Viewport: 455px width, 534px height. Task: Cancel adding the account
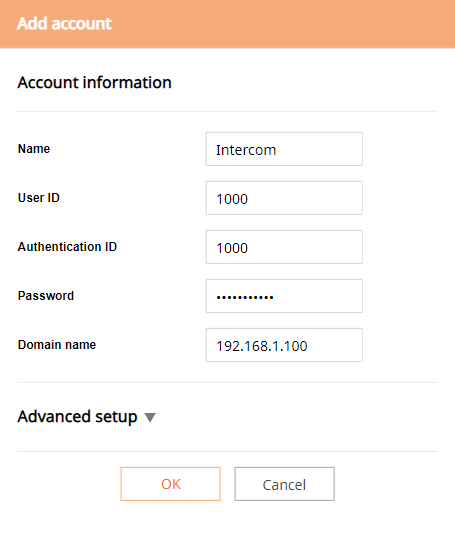click(x=284, y=484)
